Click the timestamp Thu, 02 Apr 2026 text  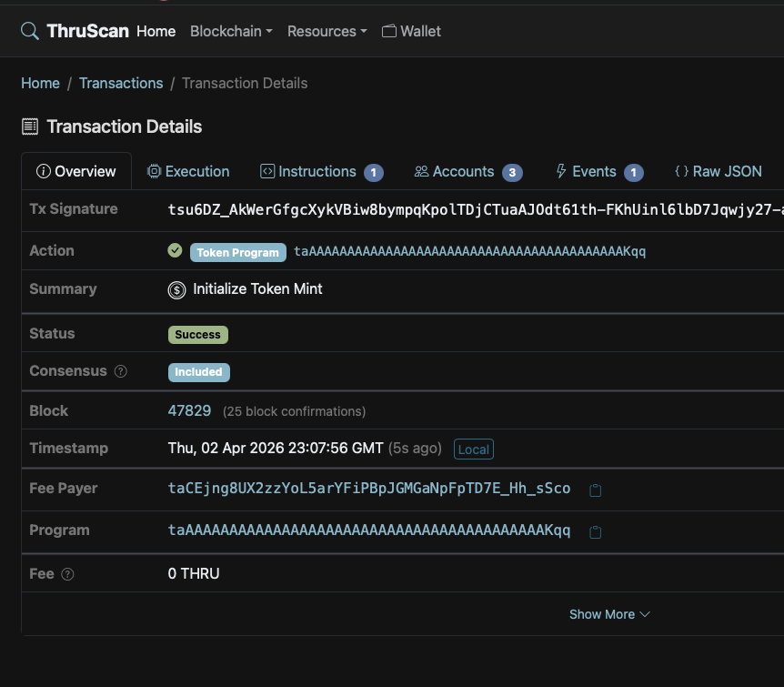click(x=276, y=448)
